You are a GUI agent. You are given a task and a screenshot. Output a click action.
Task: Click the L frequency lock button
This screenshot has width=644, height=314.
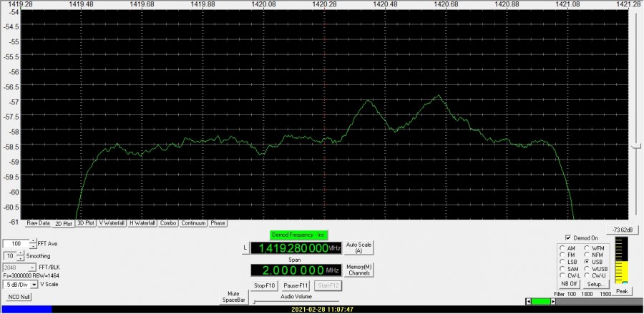[x=245, y=247]
